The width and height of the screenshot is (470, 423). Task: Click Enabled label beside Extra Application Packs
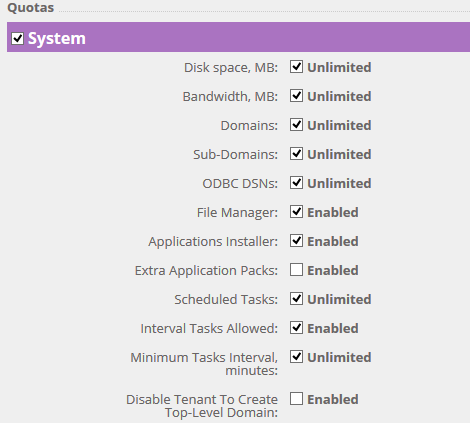point(333,270)
